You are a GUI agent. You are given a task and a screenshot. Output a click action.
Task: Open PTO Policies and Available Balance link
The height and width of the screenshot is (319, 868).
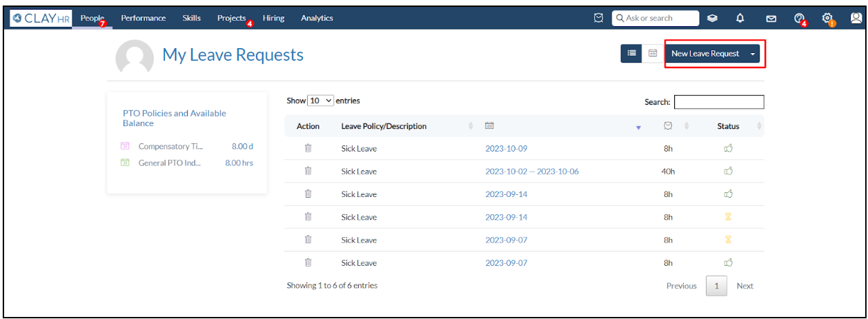(175, 119)
